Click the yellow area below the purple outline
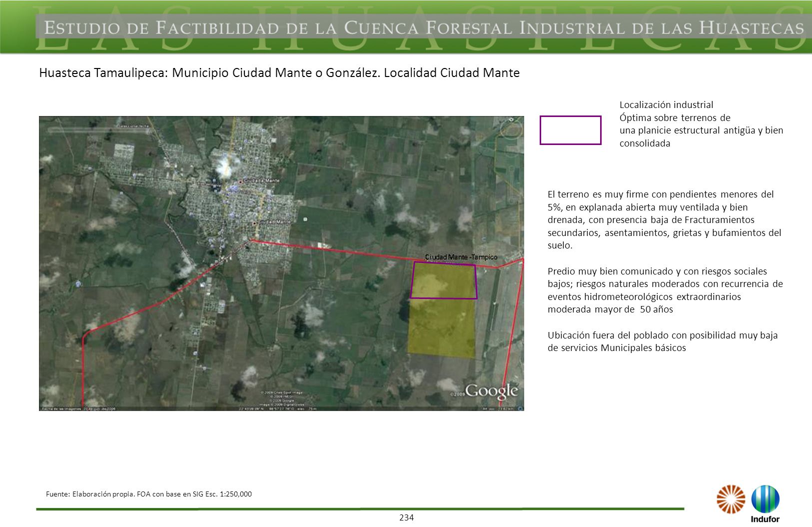 (x=442, y=328)
